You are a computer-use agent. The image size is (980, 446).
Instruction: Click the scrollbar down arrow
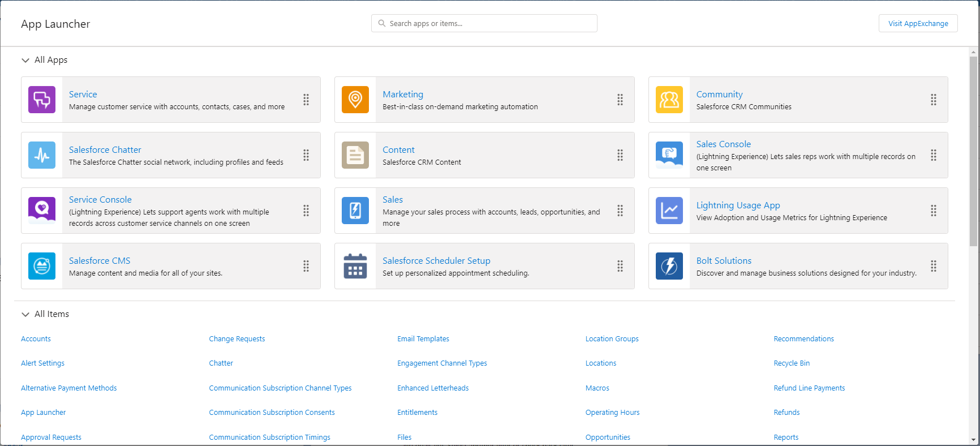pyautogui.click(x=973, y=440)
